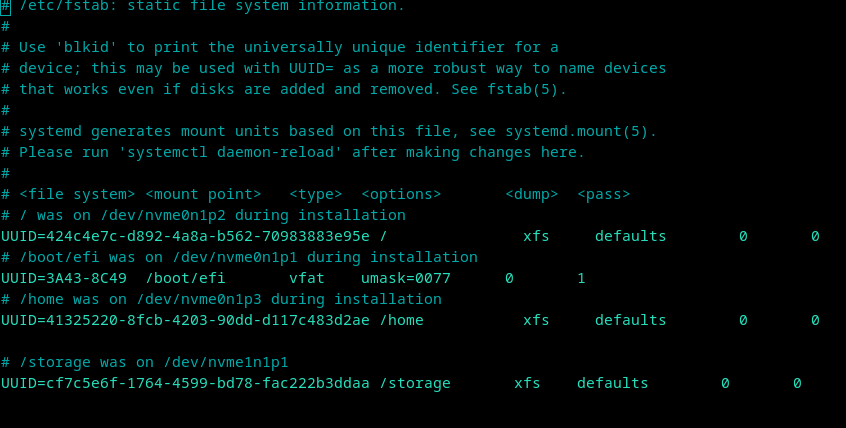Place cursor on UUID=3A43-8C49 entry

click(64, 278)
